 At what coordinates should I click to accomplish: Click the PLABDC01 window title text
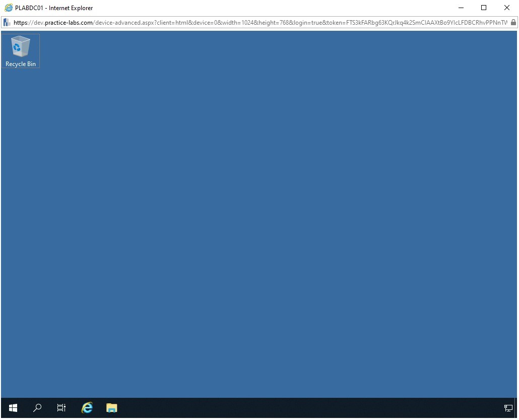coord(54,8)
